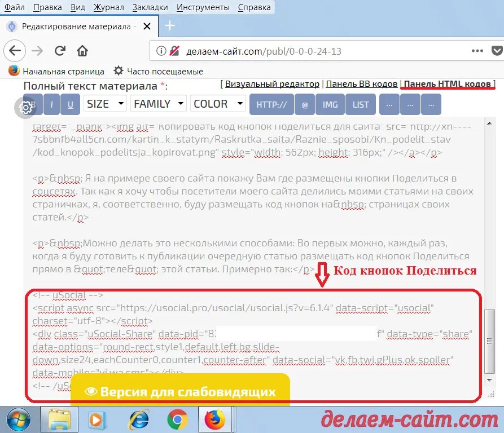The height and width of the screenshot is (433, 504).
Task: Click the third ellipsis toolbar button
Action: point(431,104)
